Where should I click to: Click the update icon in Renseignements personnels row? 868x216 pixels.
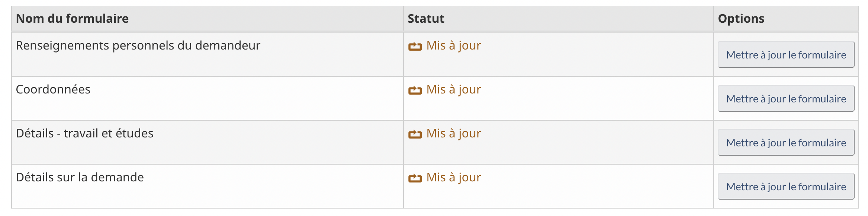(415, 47)
